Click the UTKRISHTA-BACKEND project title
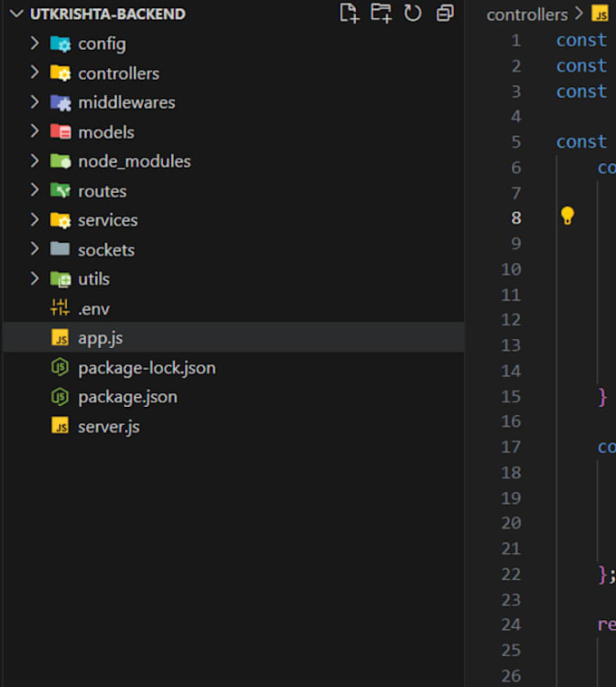The width and height of the screenshot is (616, 687). [x=108, y=14]
